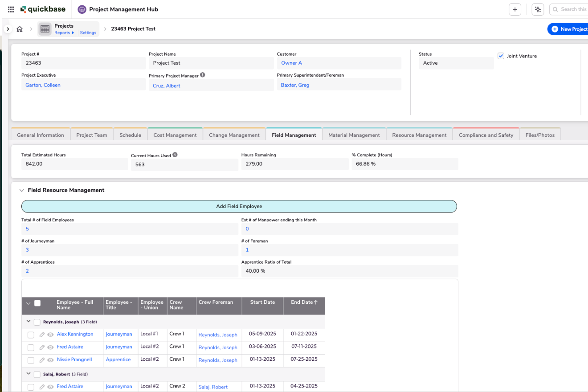This screenshot has width=588, height=392.
Task: Click info icon beside Primary Project Manager
Action: (203, 75)
